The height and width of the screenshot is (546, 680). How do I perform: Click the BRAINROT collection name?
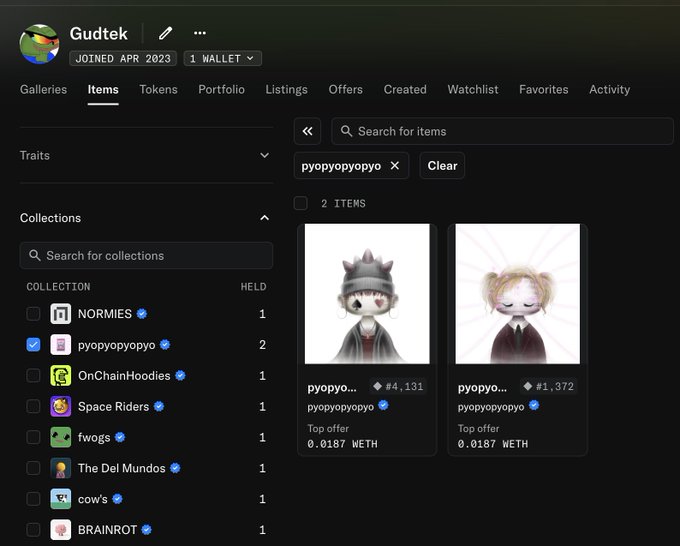108,530
